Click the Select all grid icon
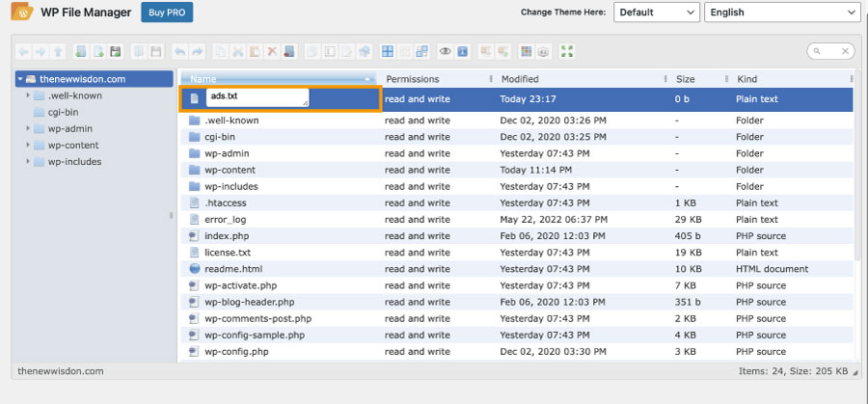This screenshot has width=868, height=404. pos(388,51)
